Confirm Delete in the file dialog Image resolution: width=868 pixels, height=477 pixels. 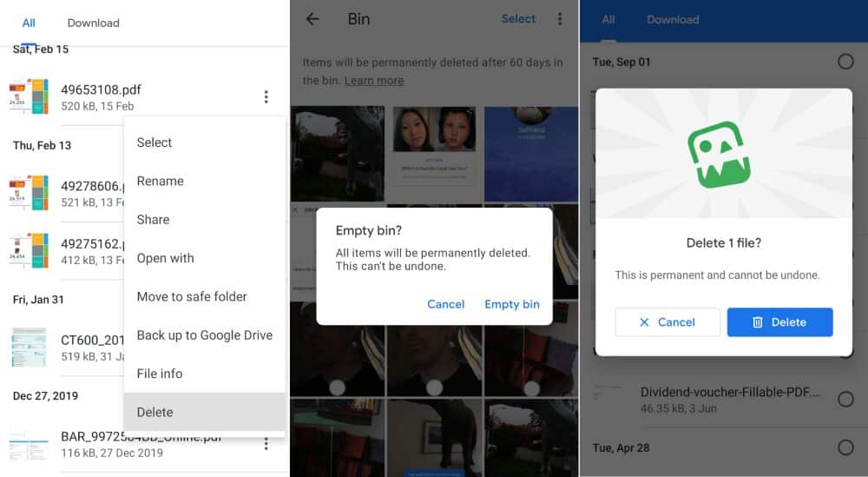780,321
